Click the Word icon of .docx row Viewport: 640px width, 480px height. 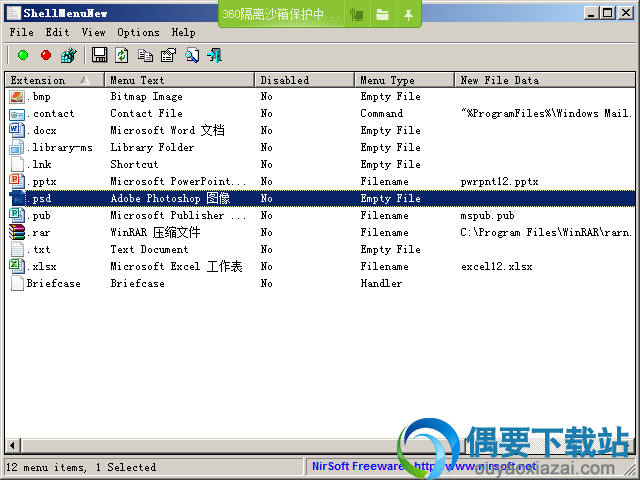pyautogui.click(x=17, y=131)
